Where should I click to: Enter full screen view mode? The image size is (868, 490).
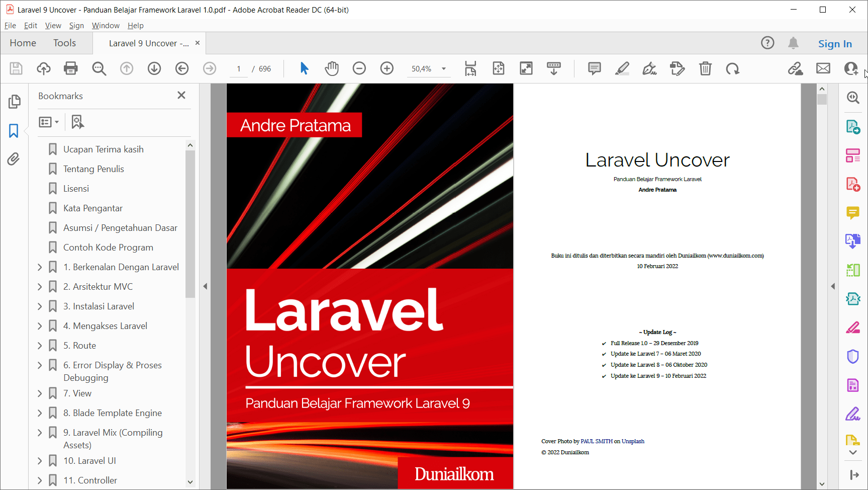click(526, 68)
